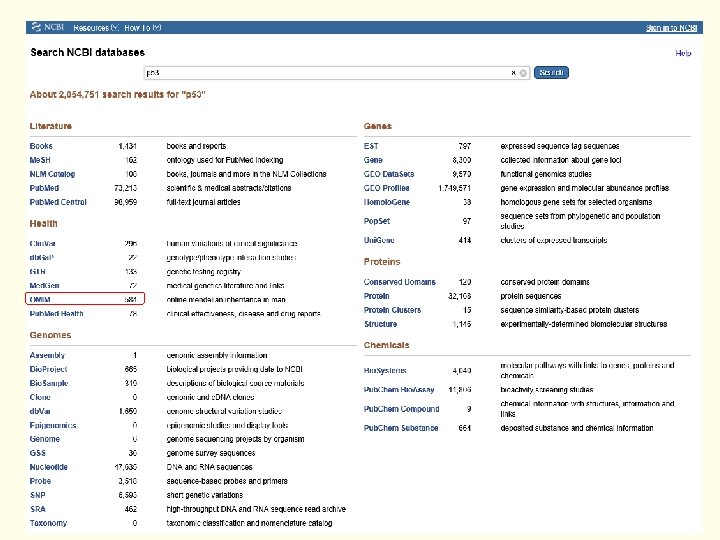Viewport: 720px width, 540px height.
Task: Open Clone database results
Action: (40, 397)
